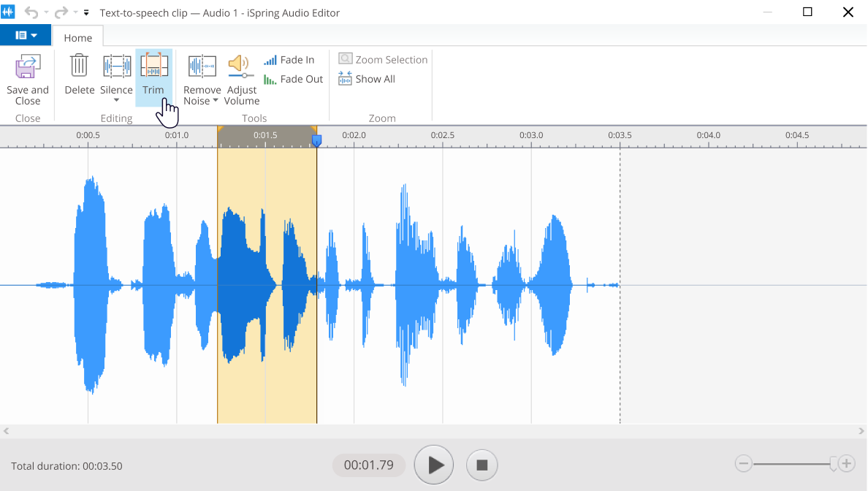The height and width of the screenshot is (491, 868).
Task: Select the Trim tool
Action: [x=153, y=77]
